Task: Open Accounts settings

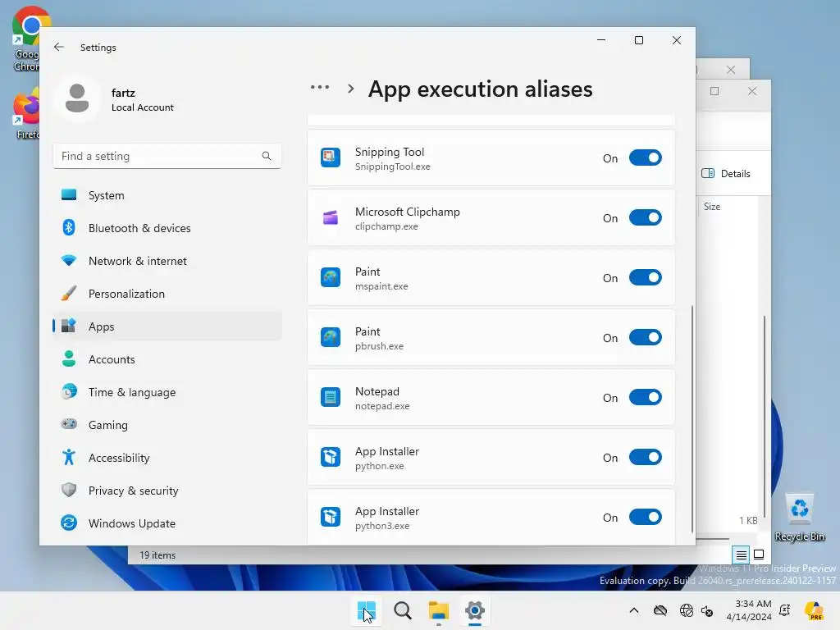Action: [x=167, y=359]
